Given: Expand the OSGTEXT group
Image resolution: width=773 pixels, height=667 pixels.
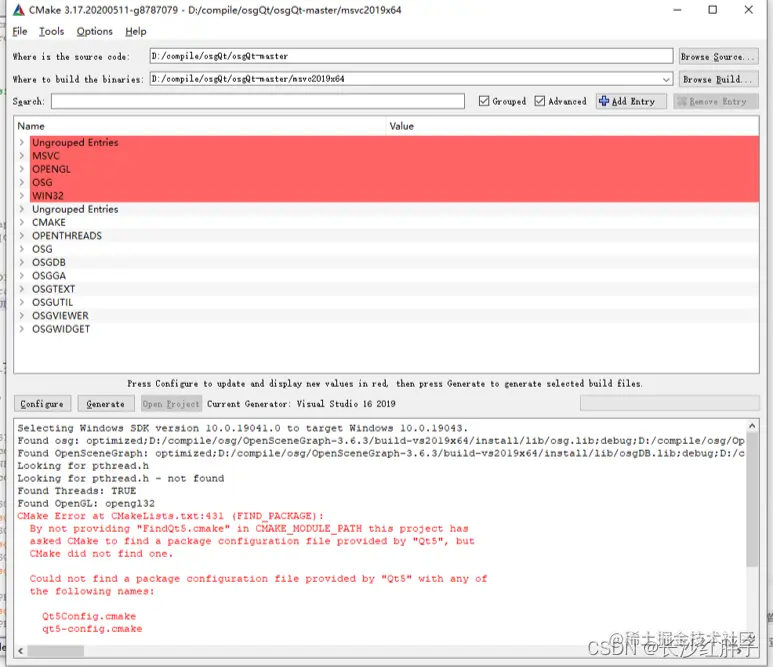Looking at the screenshot, I should point(22,289).
